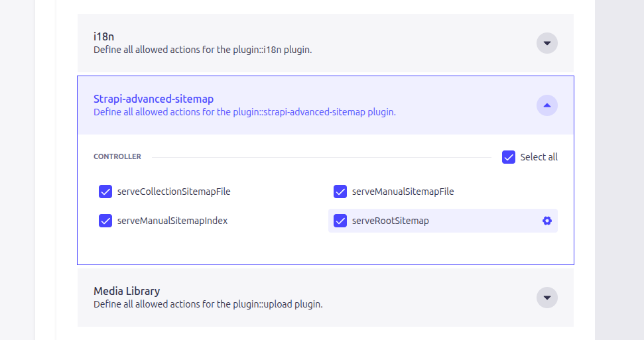Click the CONTROLLER label

(117, 156)
